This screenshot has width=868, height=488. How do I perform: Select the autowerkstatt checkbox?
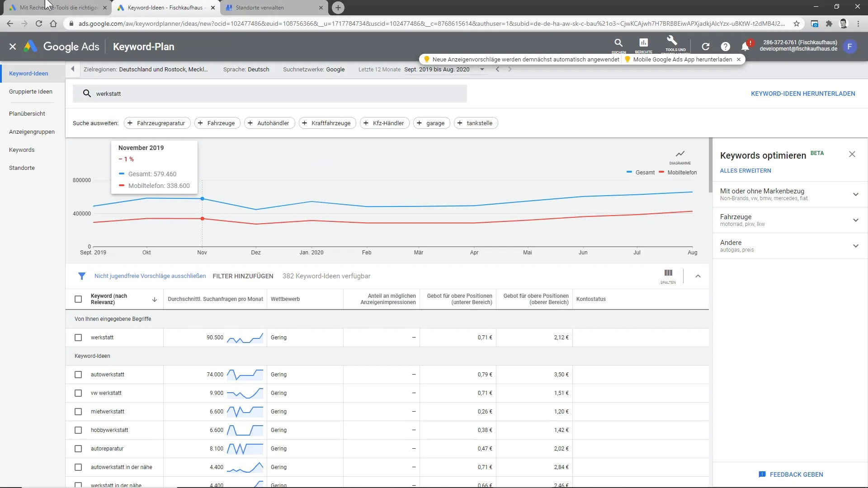(78, 375)
